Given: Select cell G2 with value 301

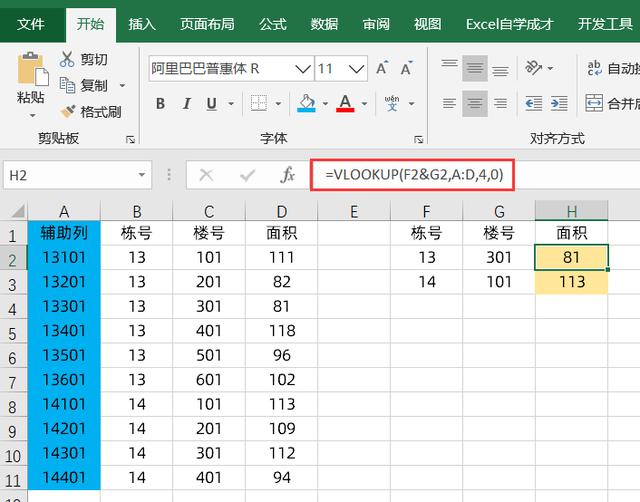Looking at the screenshot, I should point(499,258).
